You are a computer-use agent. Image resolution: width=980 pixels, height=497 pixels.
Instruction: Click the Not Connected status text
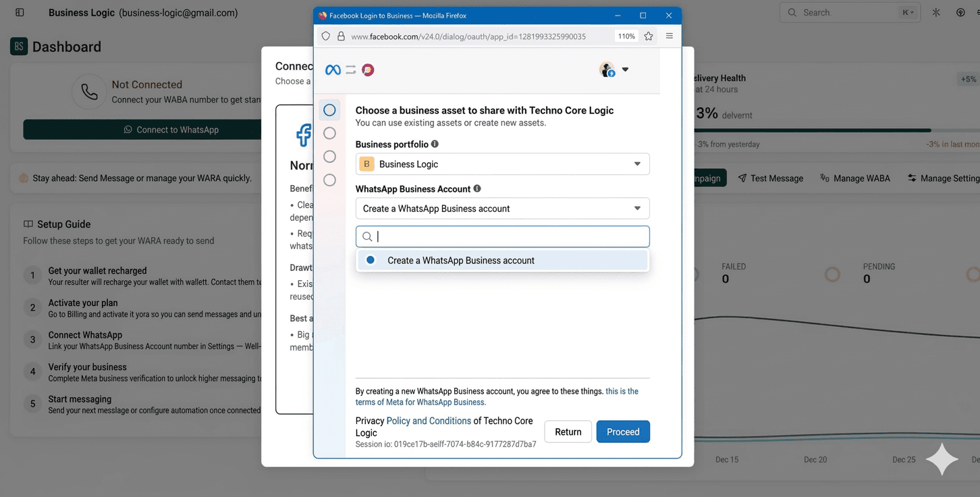coord(147,84)
